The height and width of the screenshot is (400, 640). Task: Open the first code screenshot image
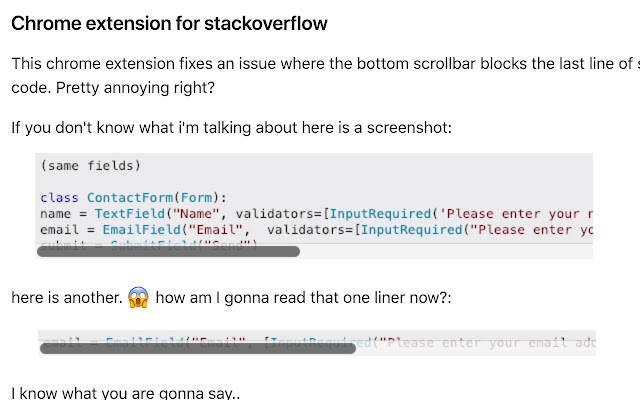[314, 206]
